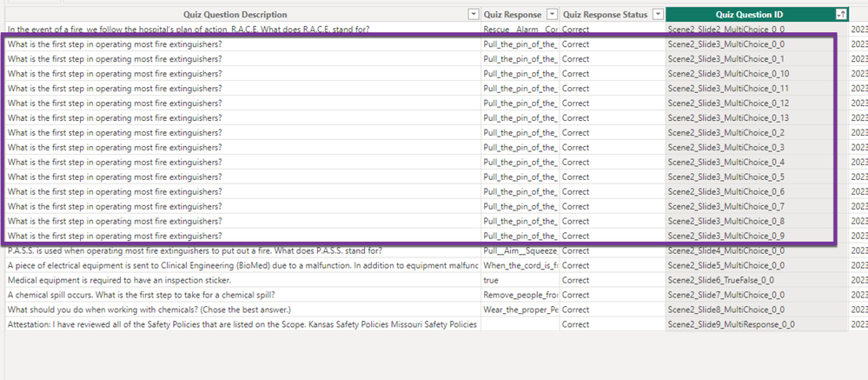Screen dimensions: 868x380
Task: Click cell Scene2_Slide9_MultiResponse_0_0
Action: (x=757, y=324)
